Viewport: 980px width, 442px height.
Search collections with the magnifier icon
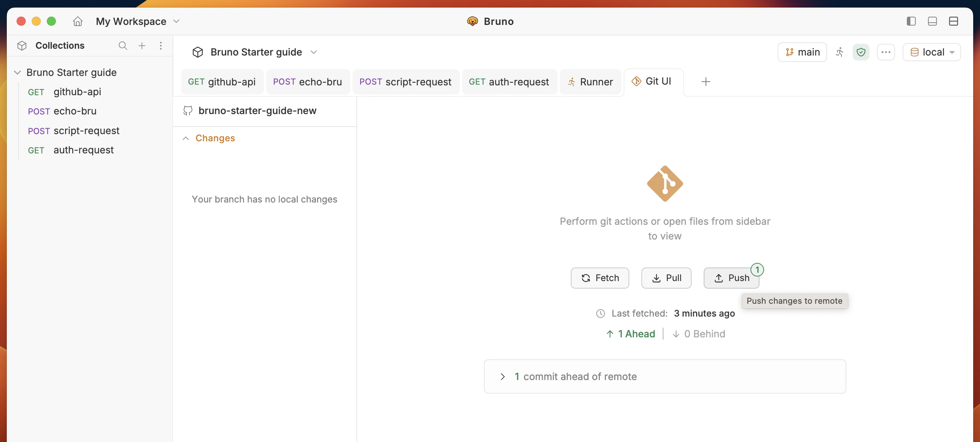(x=122, y=46)
